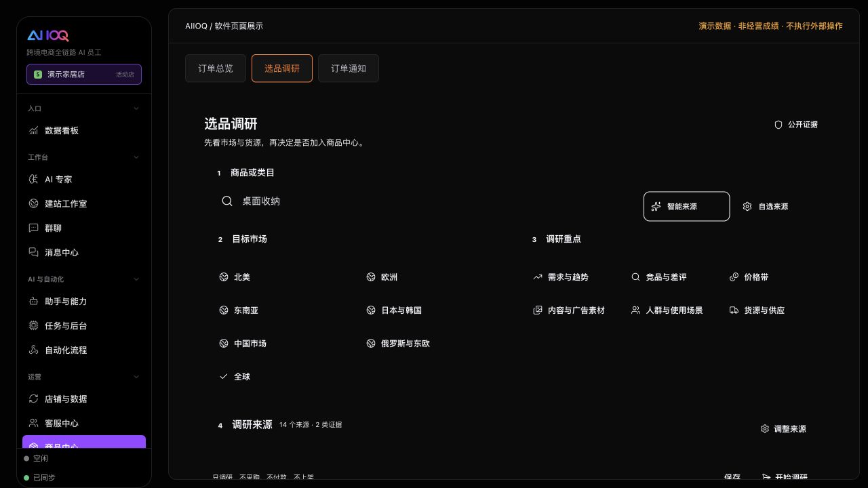Open 店铺与数据 using its sync icon
This screenshot has height=488, width=868.
click(x=33, y=399)
